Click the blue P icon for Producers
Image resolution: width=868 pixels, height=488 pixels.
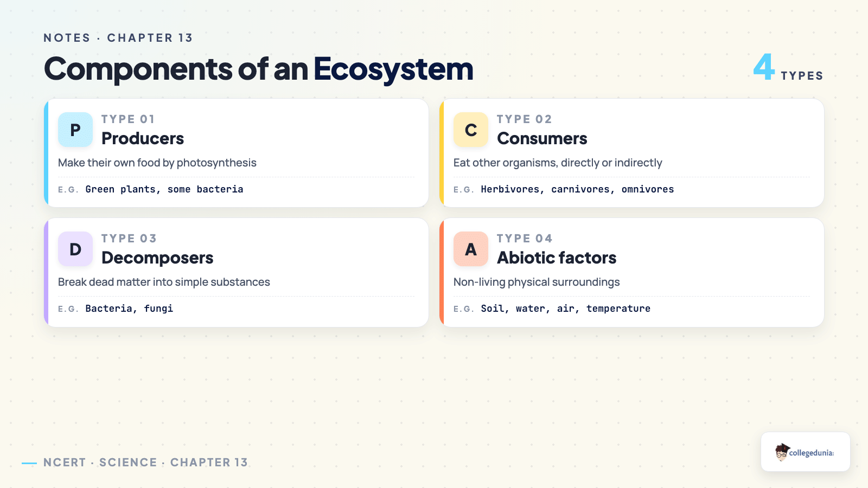75,130
